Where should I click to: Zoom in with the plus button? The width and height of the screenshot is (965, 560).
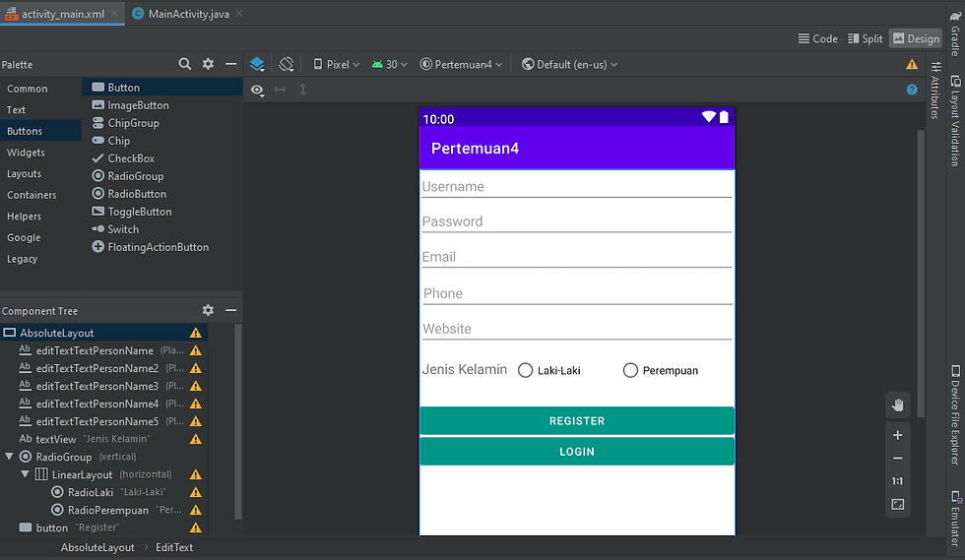pos(898,435)
